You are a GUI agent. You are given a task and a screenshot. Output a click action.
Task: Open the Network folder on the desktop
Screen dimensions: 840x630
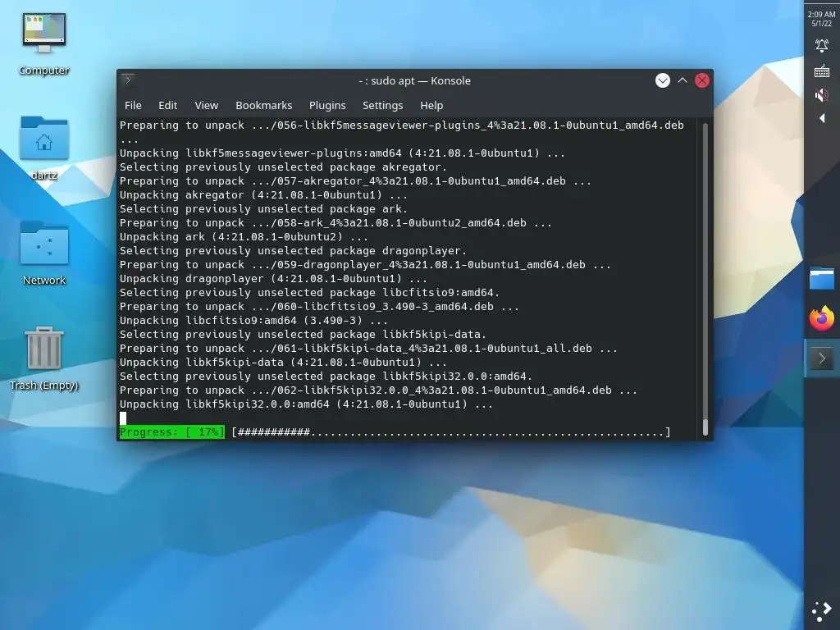point(44,253)
